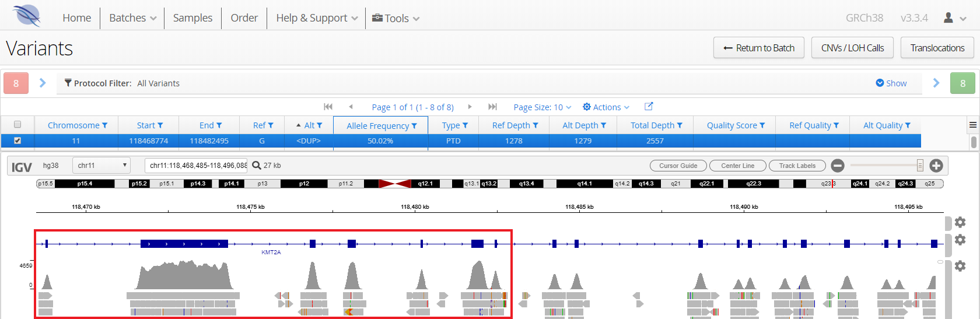Viewport: 980px width, 319px height.
Task: Uncheck the chromosome 11 row checkbox
Action: pyautogui.click(x=17, y=141)
